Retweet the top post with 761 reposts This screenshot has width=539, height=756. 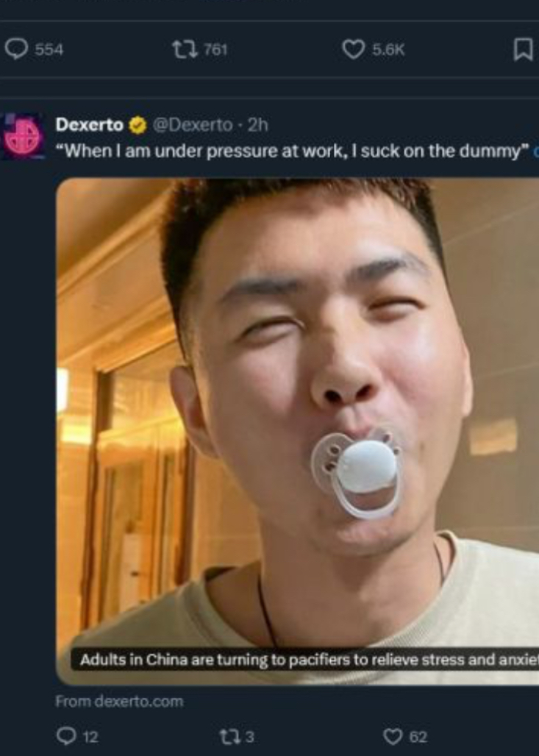(x=185, y=49)
